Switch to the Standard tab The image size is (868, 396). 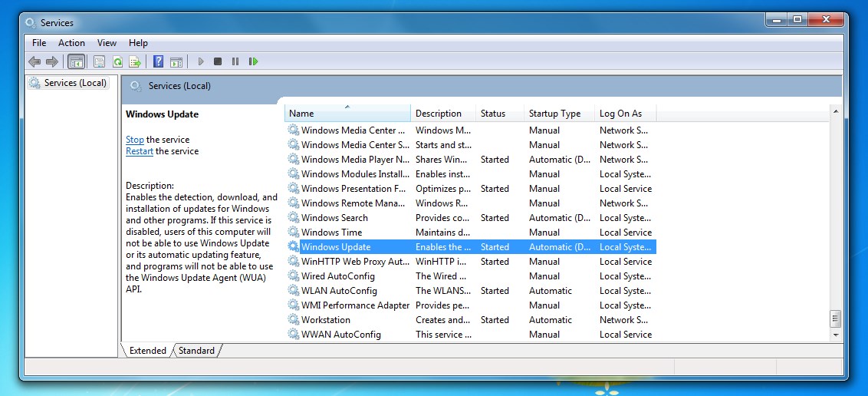(x=196, y=351)
